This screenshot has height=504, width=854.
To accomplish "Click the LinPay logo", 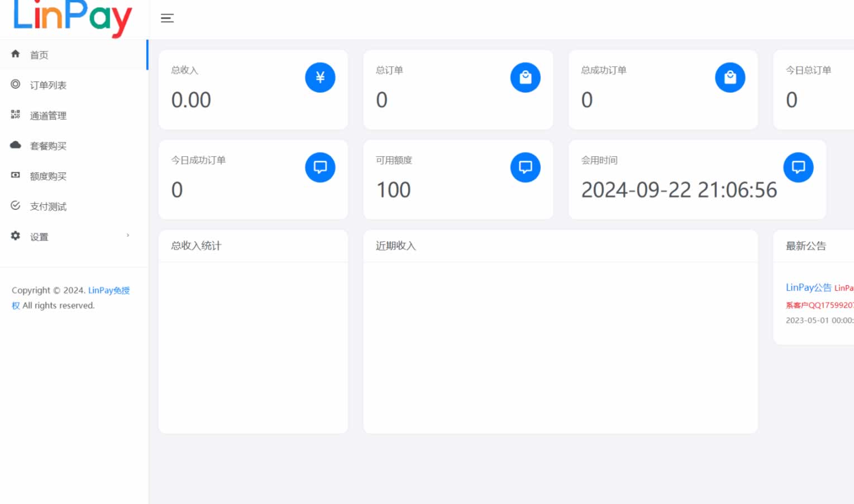I will (x=73, y=18).
